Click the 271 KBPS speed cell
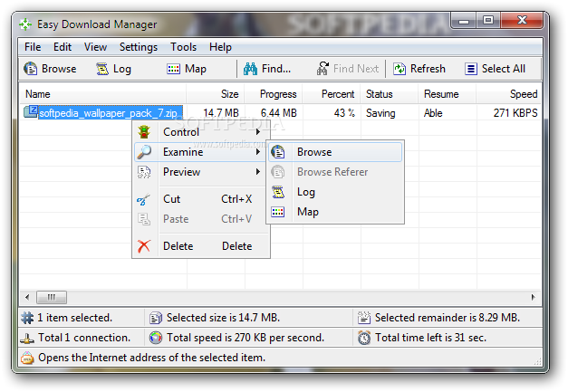568x392 pixels. [x=515, y=113]
